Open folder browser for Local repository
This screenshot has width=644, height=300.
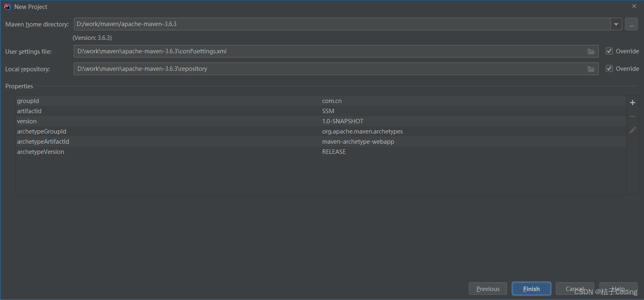[591, 69]
